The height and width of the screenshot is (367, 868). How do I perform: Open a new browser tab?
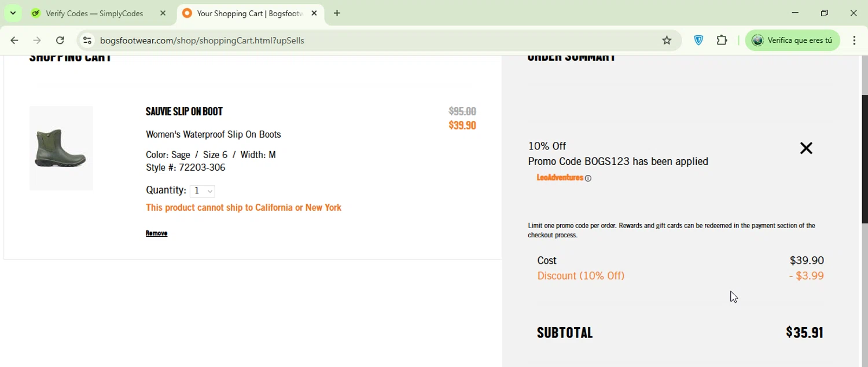[x=337, y=13]
